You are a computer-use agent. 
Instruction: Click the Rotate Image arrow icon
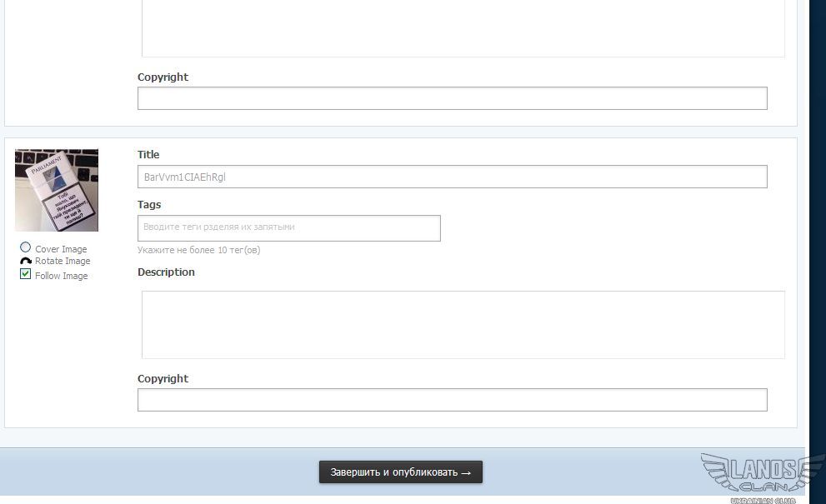point(26,261)
